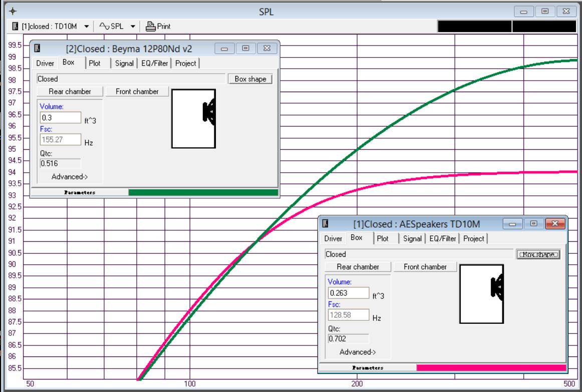582x392 pixels.
Task: Click Front chamber in the Beyma window
Action: pyautogui.click(x=137, y=91)
